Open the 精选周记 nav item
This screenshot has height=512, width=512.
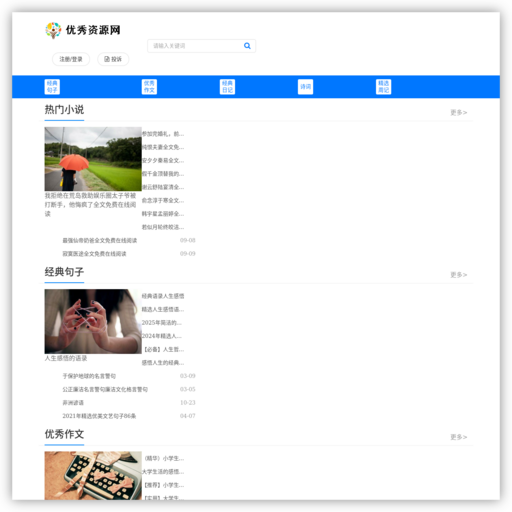pos(383,87)
